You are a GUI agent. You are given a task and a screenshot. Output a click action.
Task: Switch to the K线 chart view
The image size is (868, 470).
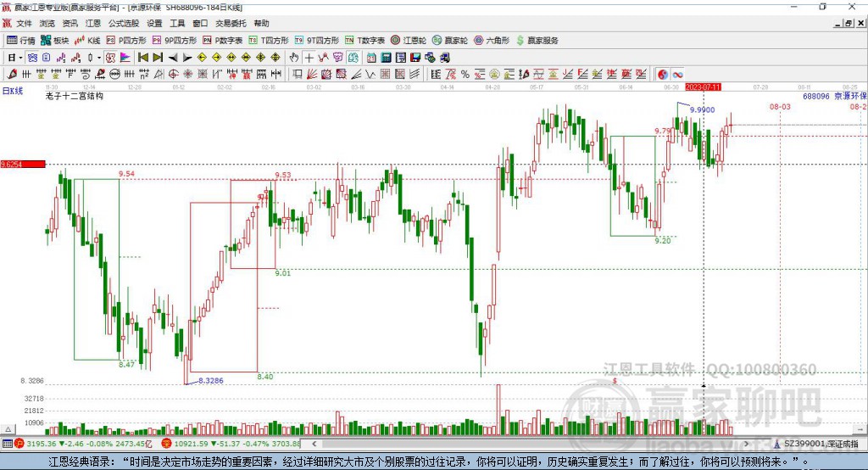click(x=87, y=41)
